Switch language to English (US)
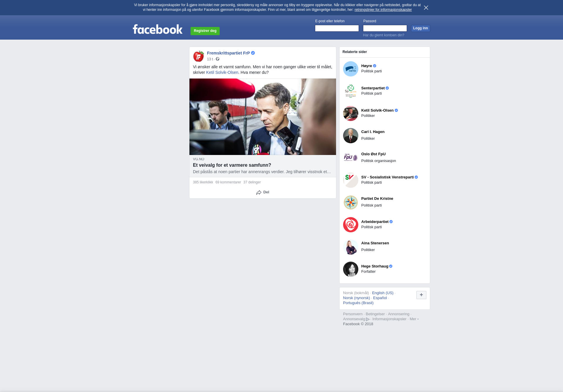This screenshot has width=563, height=392. [383, 293]
